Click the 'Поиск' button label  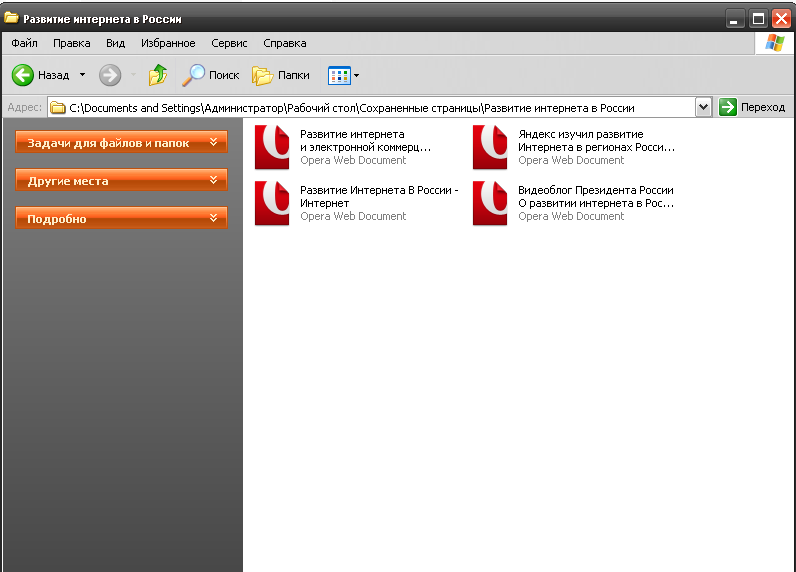tap(224, 75)
